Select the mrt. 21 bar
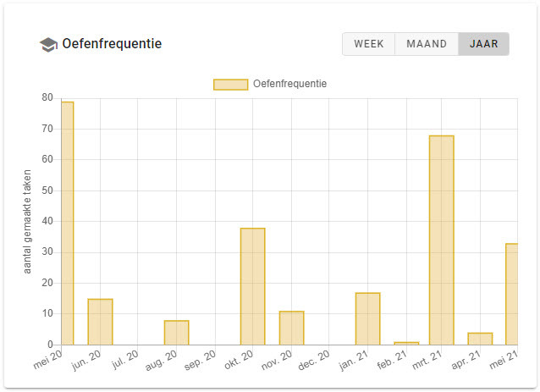540x392 pixels. pyautogui.click(x=441, y=240)
